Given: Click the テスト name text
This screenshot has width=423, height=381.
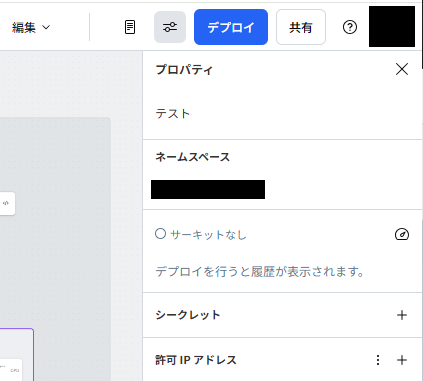Looking at the screenshot, I should pyautogui.click(x=173, y=114).
